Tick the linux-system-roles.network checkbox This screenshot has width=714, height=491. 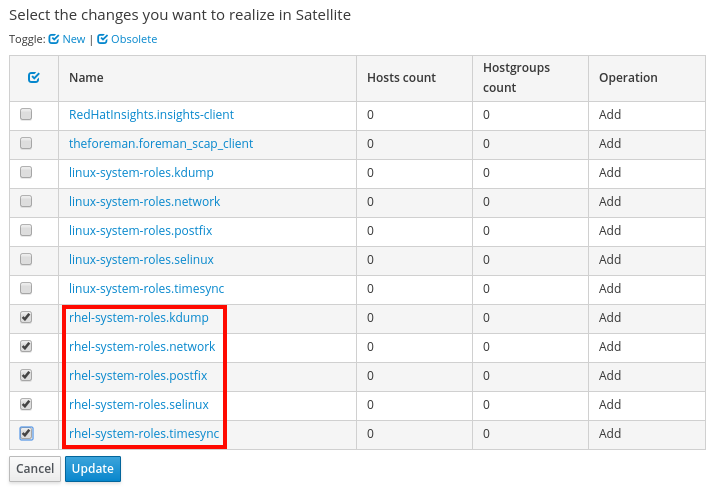26,201
